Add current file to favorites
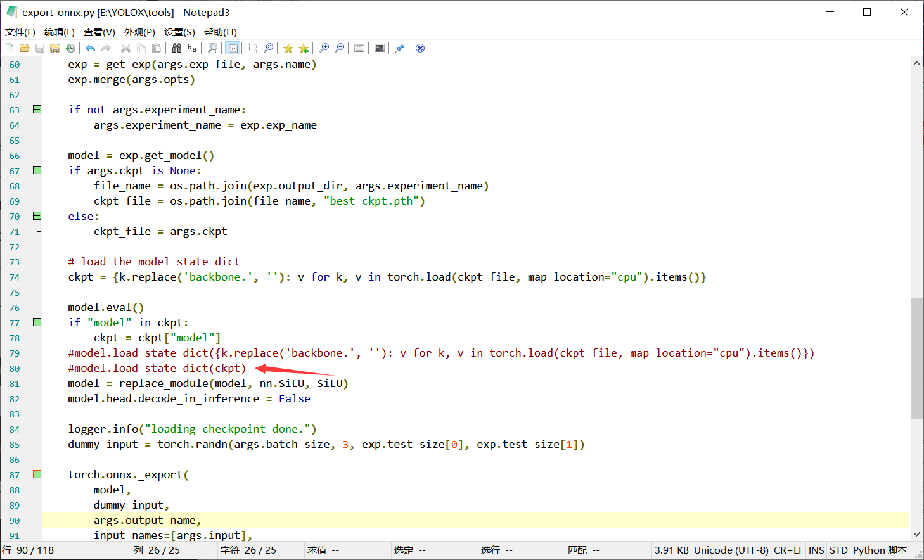924x560 pixels. click(304, 48)
